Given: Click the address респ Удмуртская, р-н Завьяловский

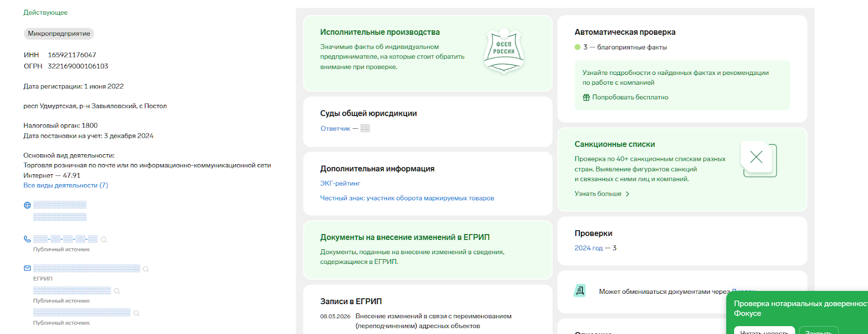Looking at the screenshot, I should click(95, 106).
